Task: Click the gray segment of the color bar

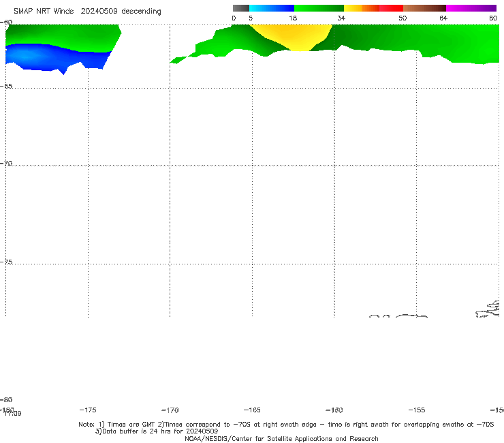Action: pos(240,8)
